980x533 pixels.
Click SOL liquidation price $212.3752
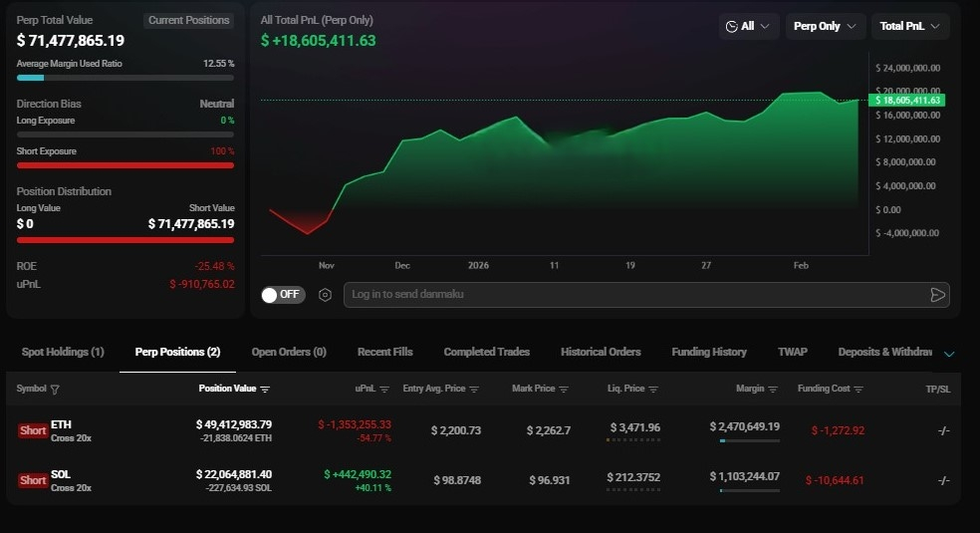pyautogui.click(x=633, y=477)
